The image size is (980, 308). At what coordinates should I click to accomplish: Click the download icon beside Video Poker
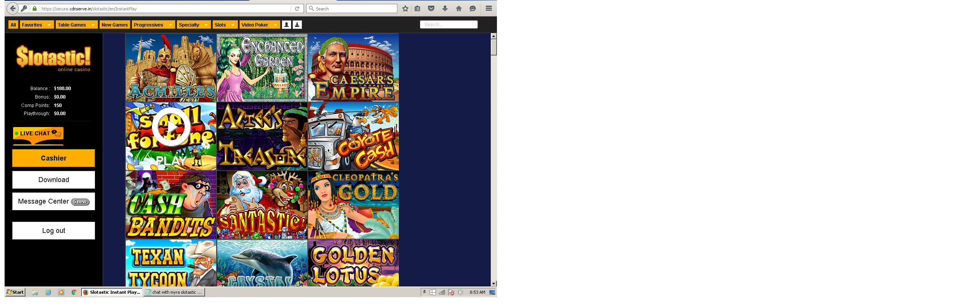pos(297,25)
